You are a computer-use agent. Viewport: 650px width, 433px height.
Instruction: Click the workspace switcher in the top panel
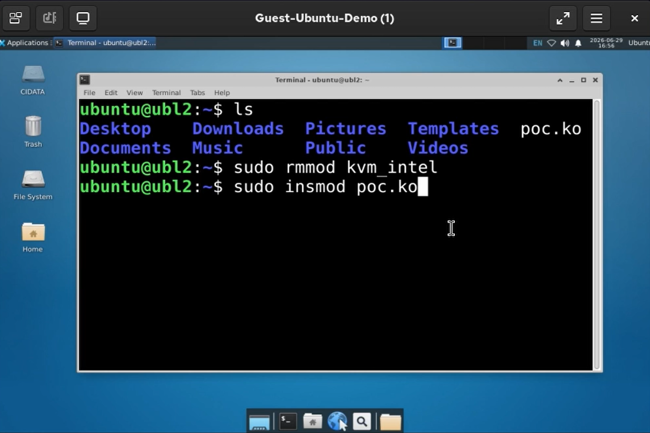tap(452, 43)
